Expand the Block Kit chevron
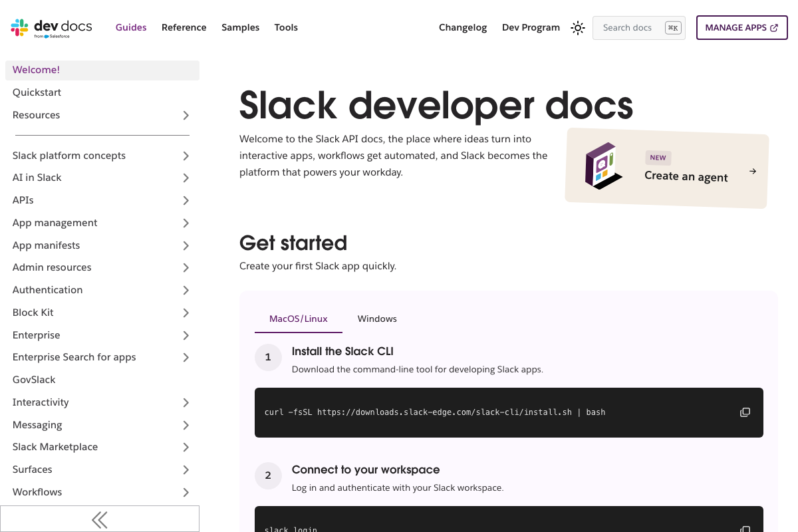Image resolution: width=798 pixels, height=532 pixels. (186, 313)
